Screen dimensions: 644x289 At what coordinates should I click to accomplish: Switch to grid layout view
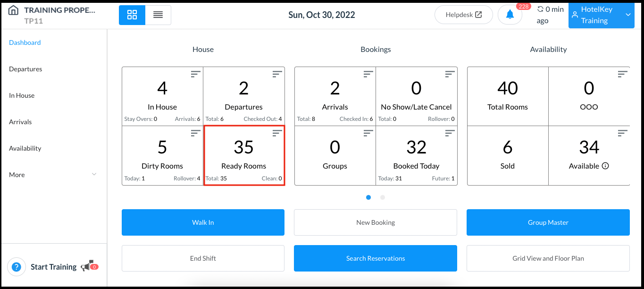(x=132, y=15)
